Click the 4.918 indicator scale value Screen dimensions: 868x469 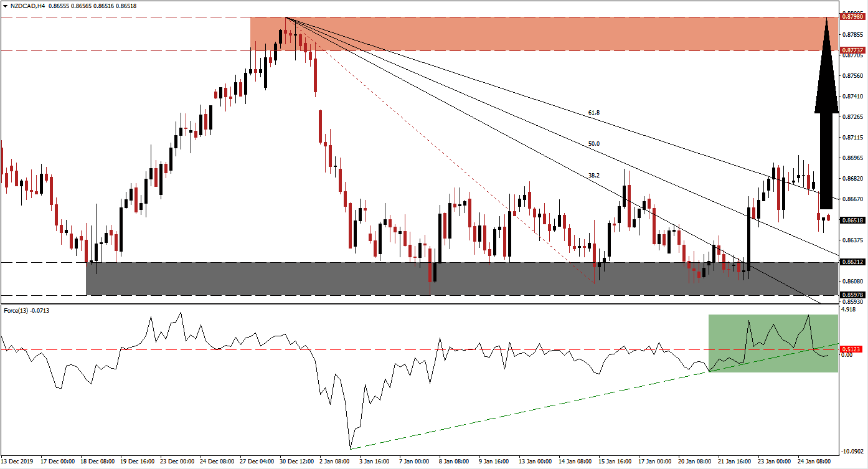coord(847,310)
